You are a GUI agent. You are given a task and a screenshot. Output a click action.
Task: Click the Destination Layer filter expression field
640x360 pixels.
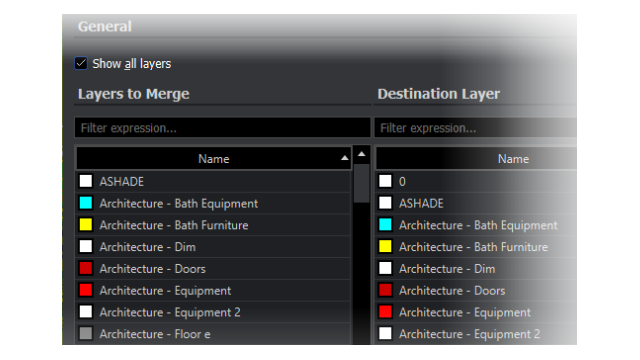pos(476,128)
